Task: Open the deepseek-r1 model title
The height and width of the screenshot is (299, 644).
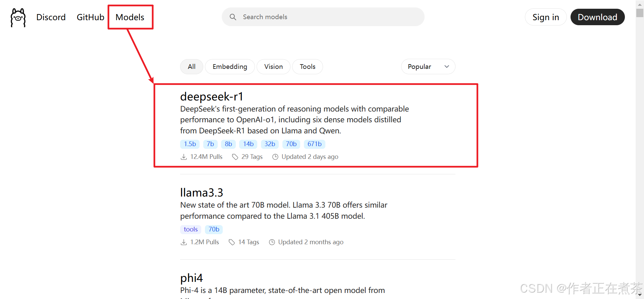Action: 212,97
